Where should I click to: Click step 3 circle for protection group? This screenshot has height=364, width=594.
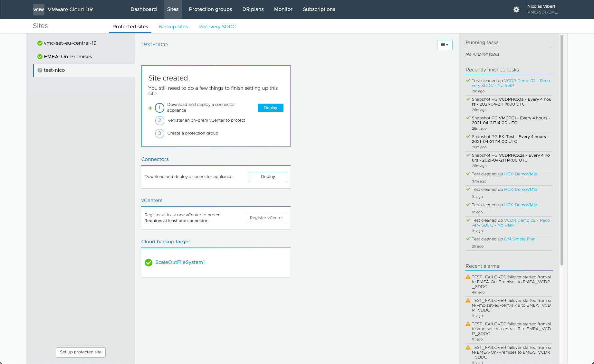159,133
